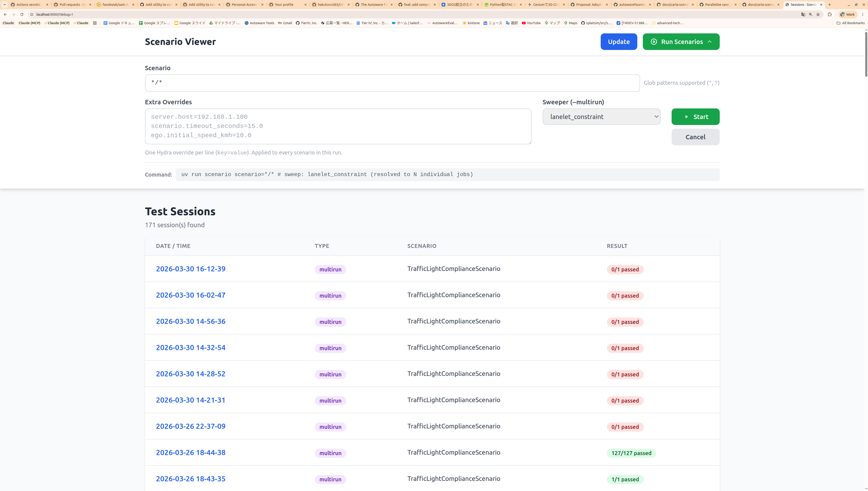868x491 pixels.
Task: Click the command line text starting uv run
Action: (x=327, y=174)
